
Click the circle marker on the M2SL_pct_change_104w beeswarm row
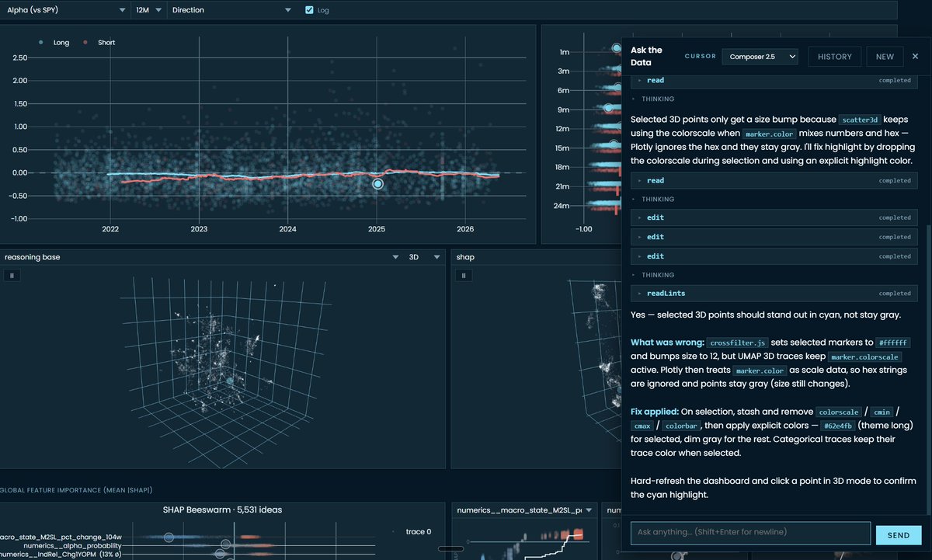click(169, 537)
